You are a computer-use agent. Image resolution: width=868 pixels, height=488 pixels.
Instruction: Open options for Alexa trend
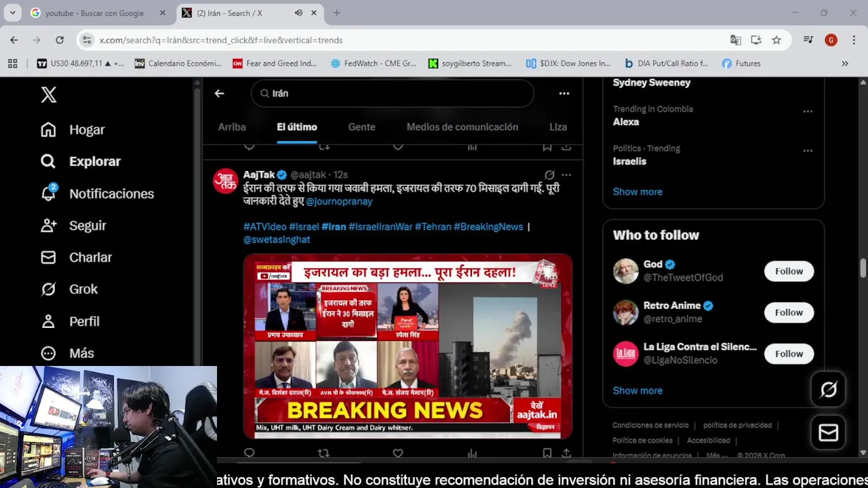tap(808, 111)
